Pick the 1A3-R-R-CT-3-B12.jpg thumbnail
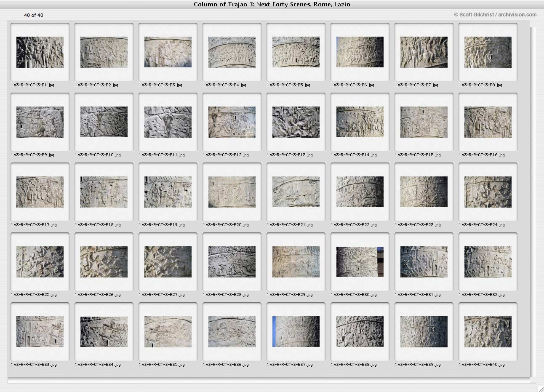 232,122
